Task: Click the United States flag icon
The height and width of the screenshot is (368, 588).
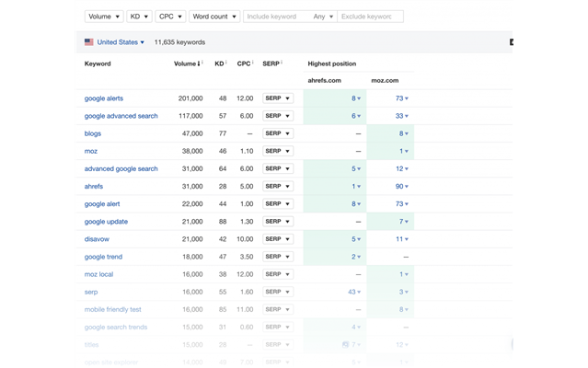Action: [89, 42]
